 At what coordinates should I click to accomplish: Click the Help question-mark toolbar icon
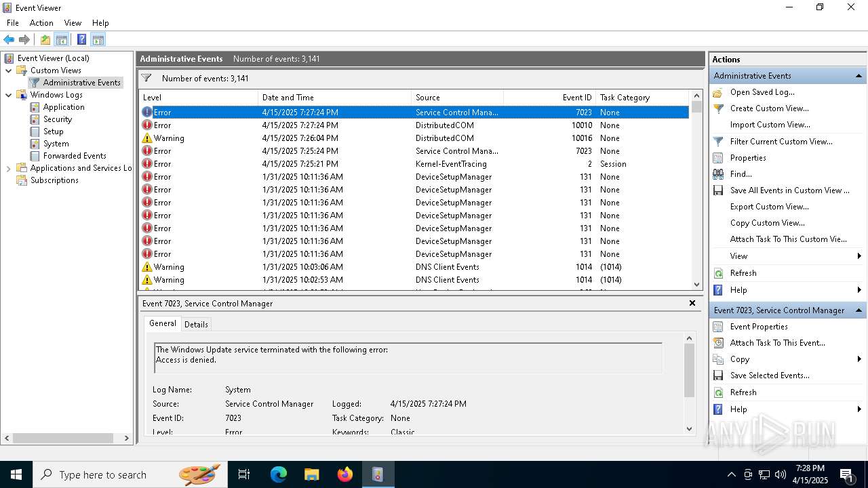click(x=81, y=39)
